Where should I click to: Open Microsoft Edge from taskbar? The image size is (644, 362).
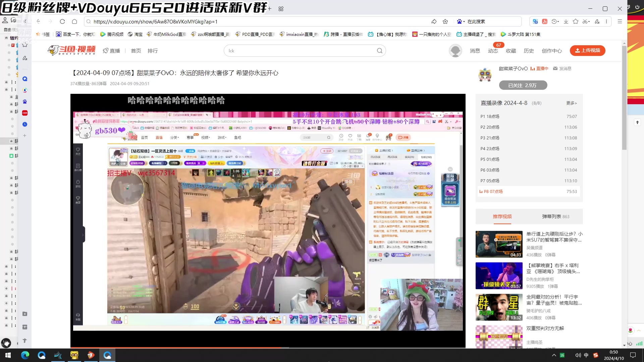coord(25,355)
